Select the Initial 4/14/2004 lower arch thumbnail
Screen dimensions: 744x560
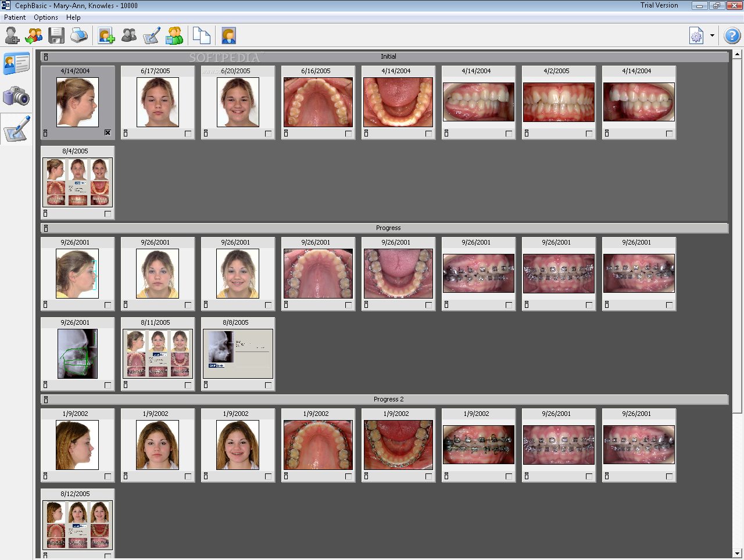398,102
